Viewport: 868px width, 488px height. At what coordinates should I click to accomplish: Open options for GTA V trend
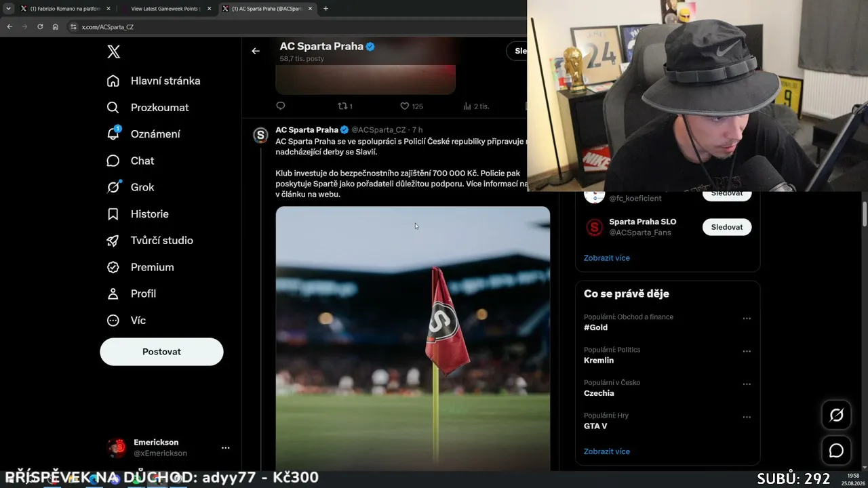click(x=747, y=417)
